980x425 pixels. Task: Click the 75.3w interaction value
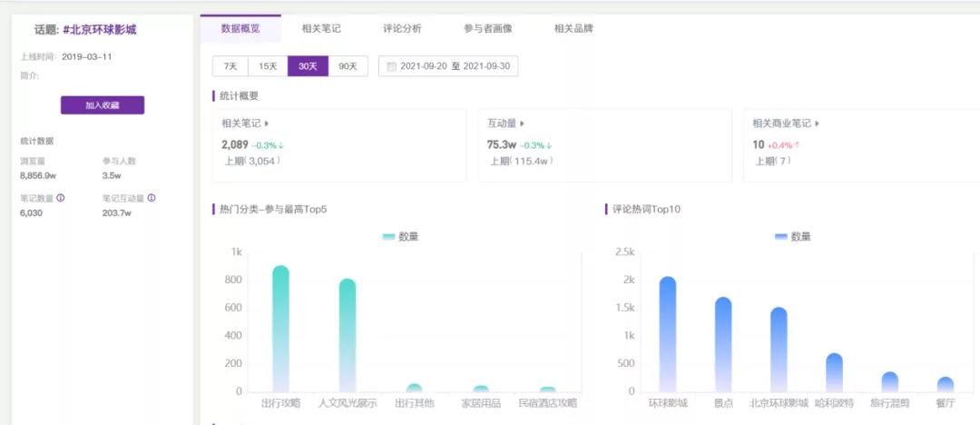click(x=502, y=144)
